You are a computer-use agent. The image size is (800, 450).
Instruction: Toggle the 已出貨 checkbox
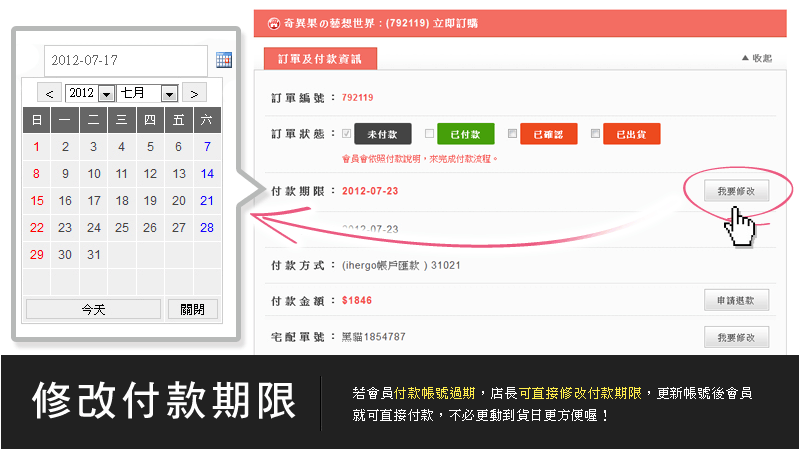pos(595,133)
